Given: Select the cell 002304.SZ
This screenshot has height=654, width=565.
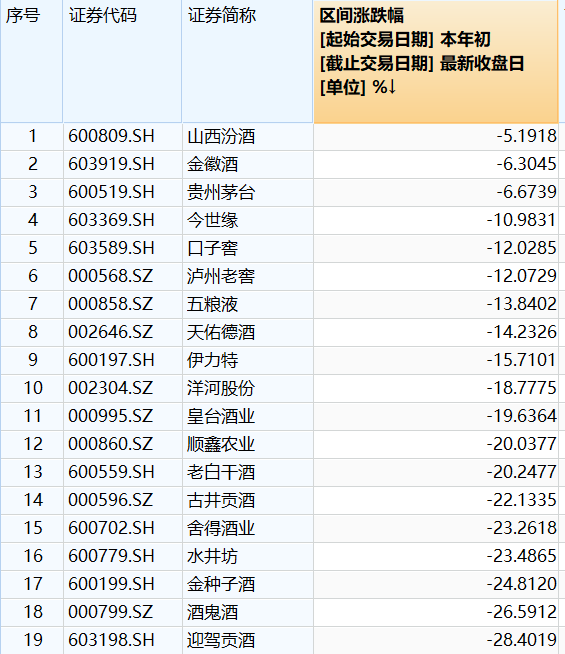Looking at the screenshot, I should (123, 388).
